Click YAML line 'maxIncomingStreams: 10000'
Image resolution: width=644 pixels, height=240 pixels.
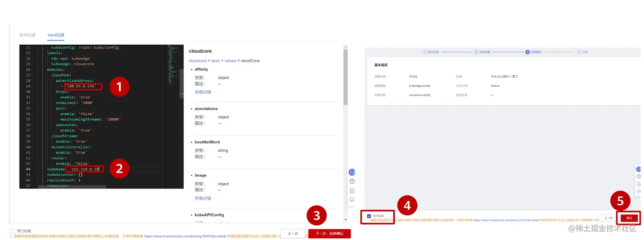pos(90,120)
